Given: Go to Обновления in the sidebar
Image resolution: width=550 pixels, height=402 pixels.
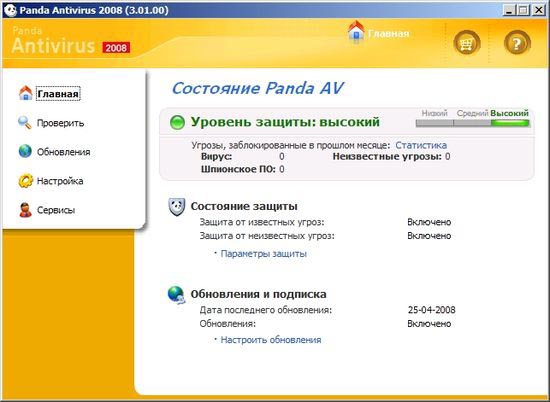Looking at the screenshot, I should tap(63, 152).
